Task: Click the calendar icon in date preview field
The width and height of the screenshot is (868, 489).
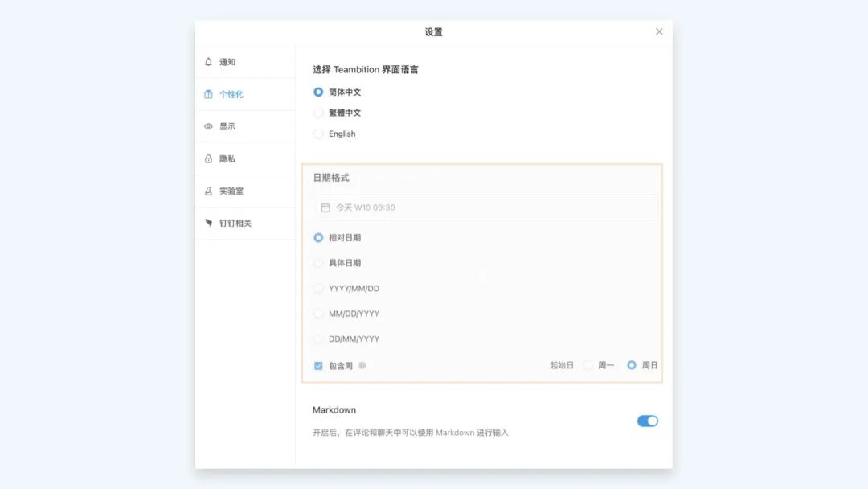Action: click(325, 208)
